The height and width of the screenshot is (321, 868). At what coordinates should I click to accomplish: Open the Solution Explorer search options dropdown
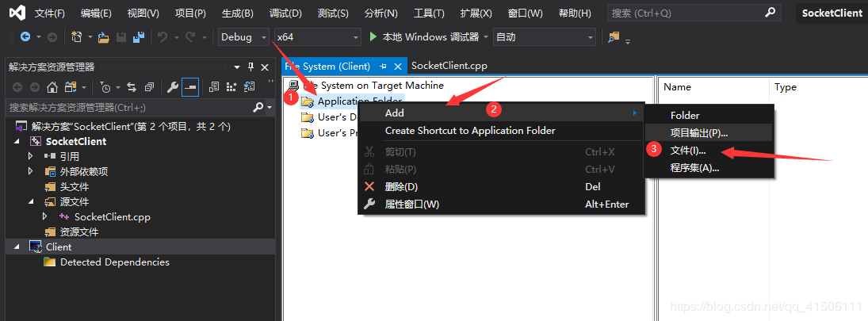[x=270, y=107]
